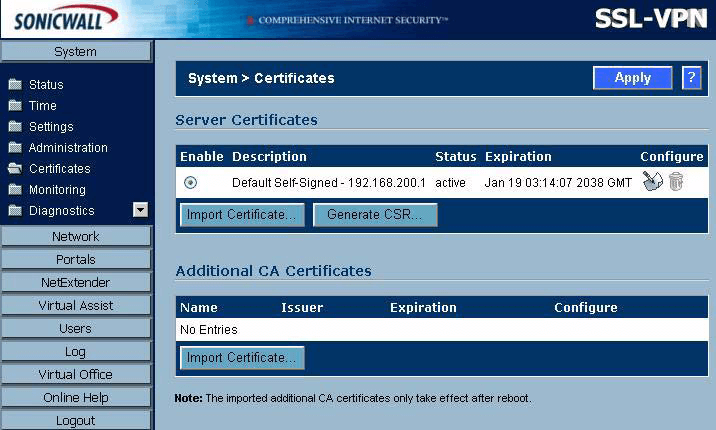The height and width of the screenshot is (430, 716).
Task: Open the Status page
Action: pos(46,84)
